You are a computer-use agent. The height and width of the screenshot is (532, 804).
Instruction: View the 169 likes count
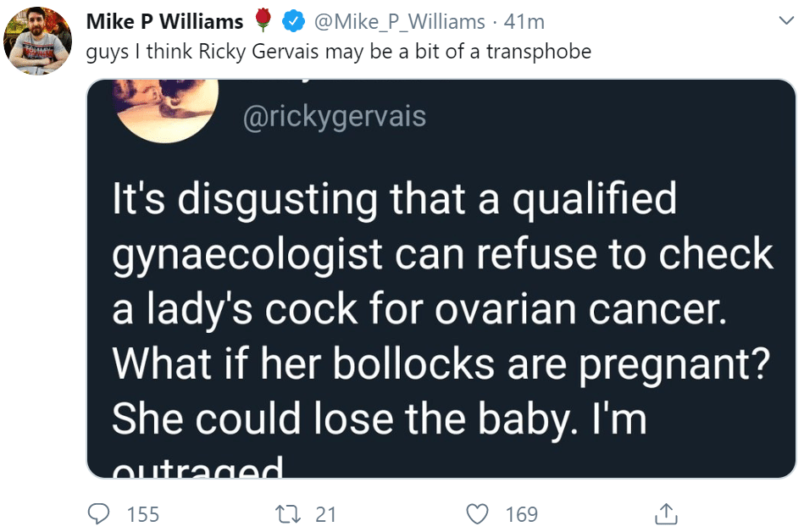pos(522,514)
